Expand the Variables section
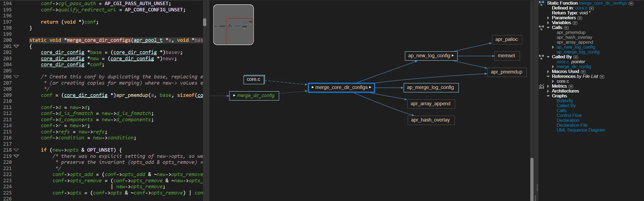Screen dimensions: 644x201 tap(548, 23)
